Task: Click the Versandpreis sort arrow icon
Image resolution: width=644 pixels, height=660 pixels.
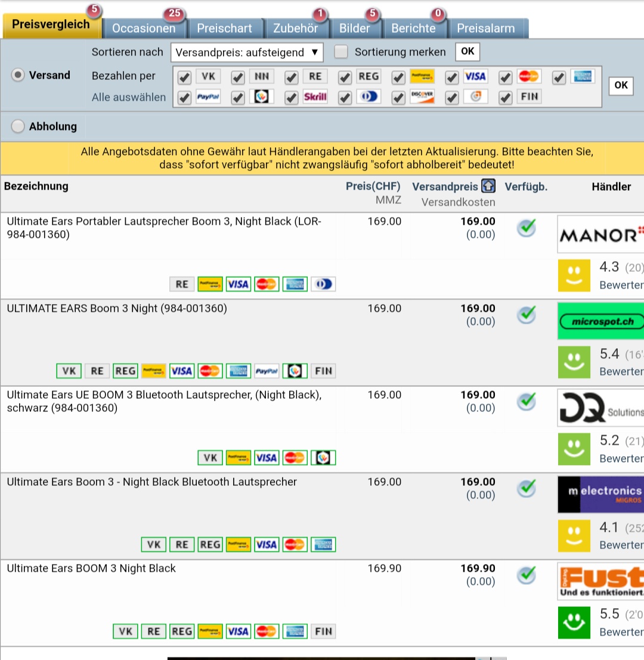Action: click(488, 187)
